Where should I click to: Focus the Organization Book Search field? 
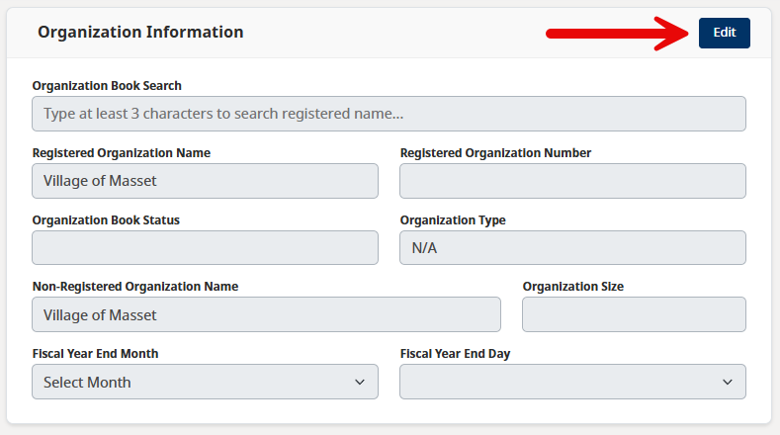coord(389,114)
